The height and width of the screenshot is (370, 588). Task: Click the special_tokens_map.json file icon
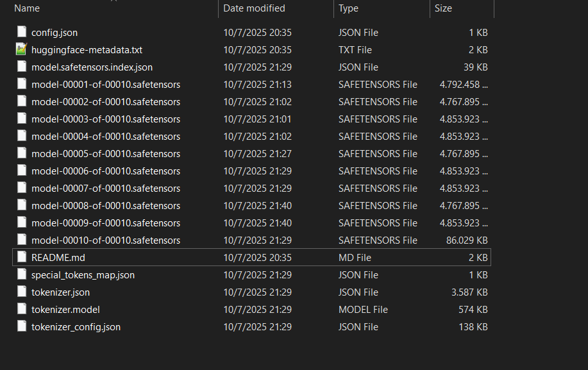click(x=22, y=274)
